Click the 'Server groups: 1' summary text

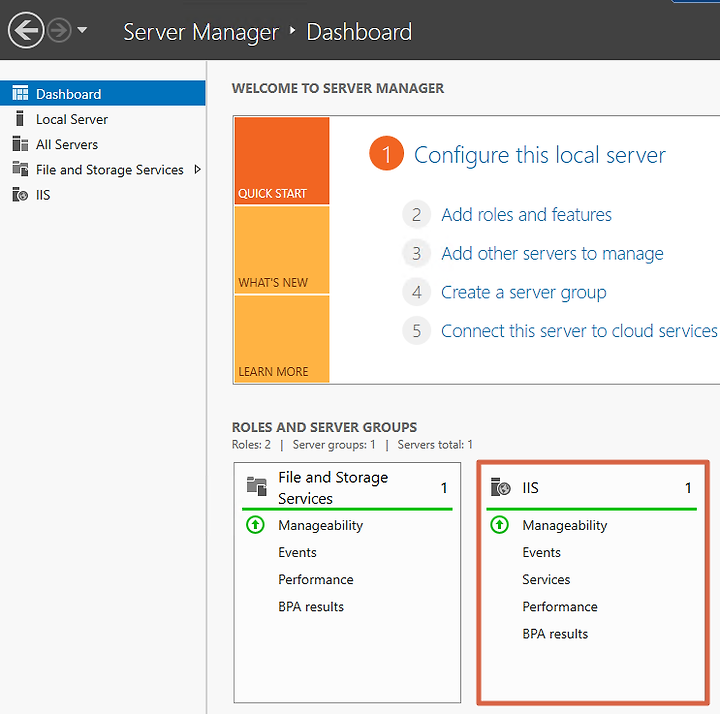(x=334, y=444)
